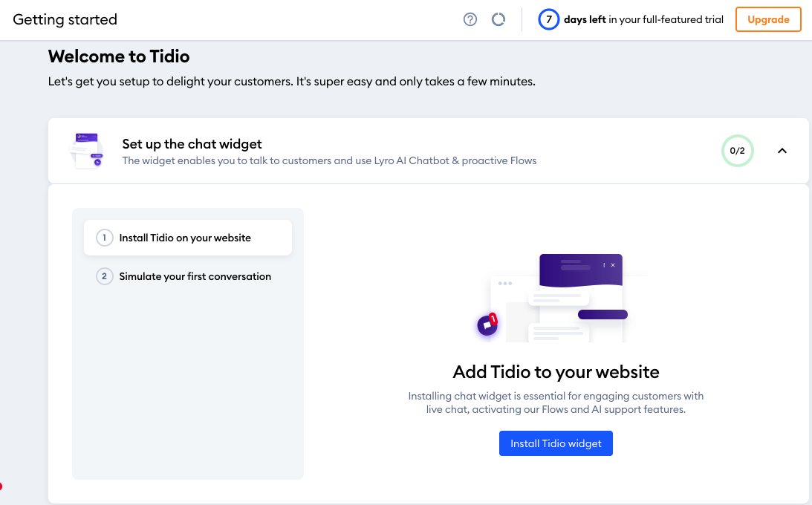This screenshot has height=505, width=812.
Task: Collapse the chat widget section with chevron
Action: click(x=782, y=151)
